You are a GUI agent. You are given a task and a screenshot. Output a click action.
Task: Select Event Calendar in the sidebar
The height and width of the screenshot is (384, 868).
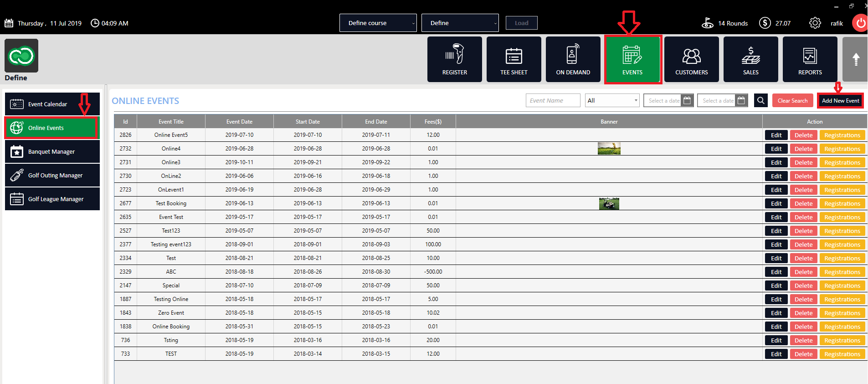point(52,104)
